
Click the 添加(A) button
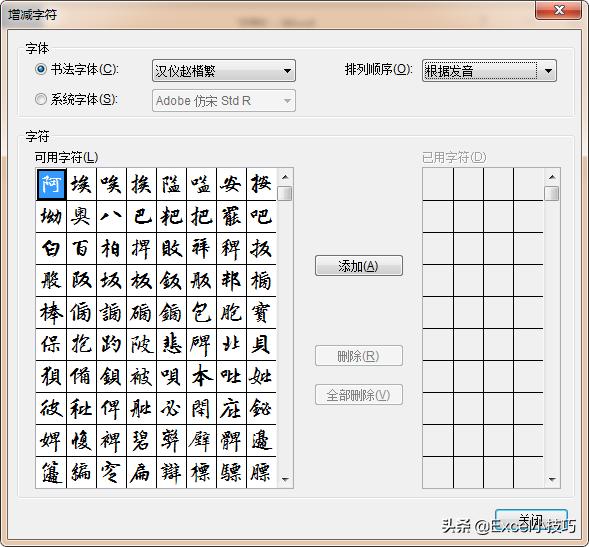click(359, 266)
